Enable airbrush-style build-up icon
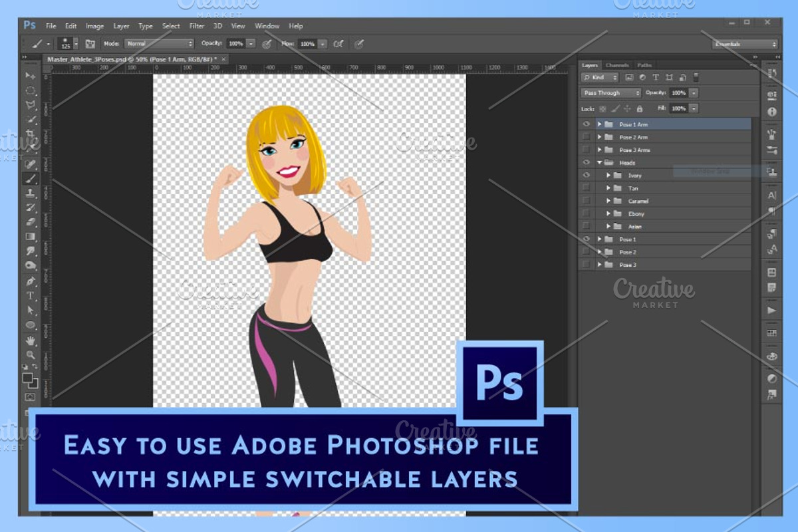This screenshot has height=532, width=798. click(x=339, y=44)
